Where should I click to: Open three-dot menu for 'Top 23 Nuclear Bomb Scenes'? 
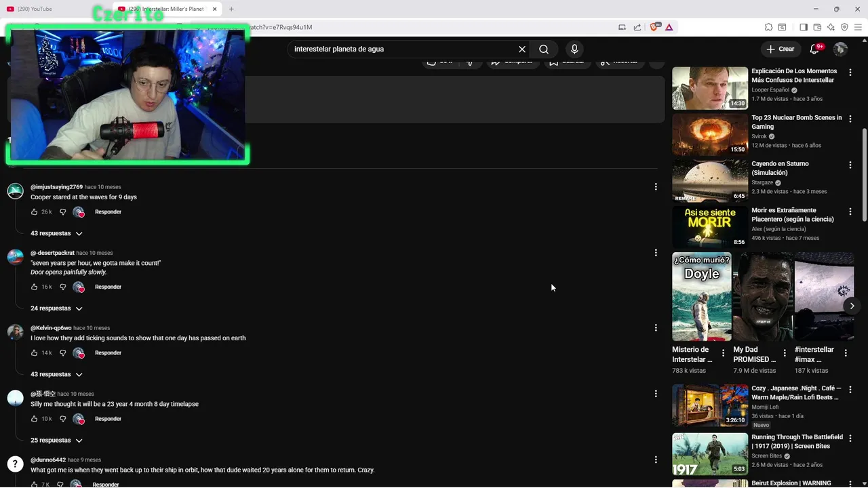tap(850, 119)
